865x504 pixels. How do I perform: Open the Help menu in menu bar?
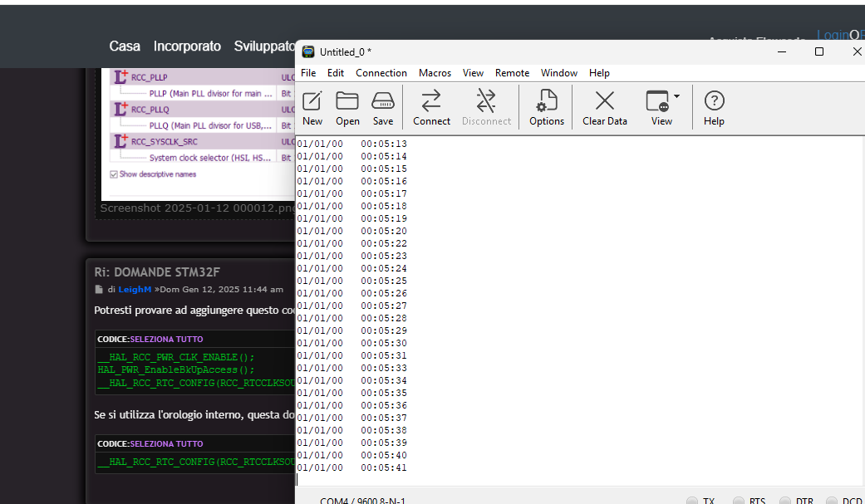pyautogui.click(x=599, y=73)
